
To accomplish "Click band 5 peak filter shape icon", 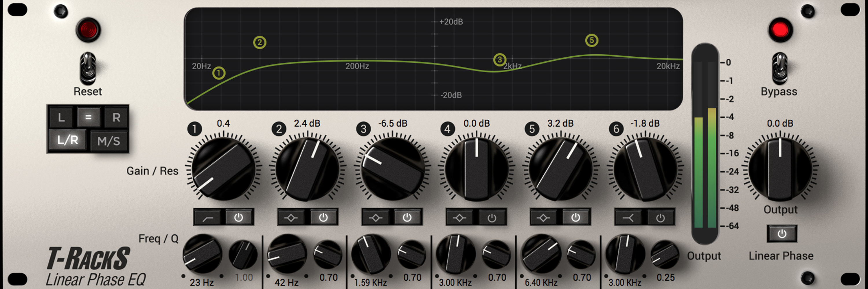I will point(543,218).
